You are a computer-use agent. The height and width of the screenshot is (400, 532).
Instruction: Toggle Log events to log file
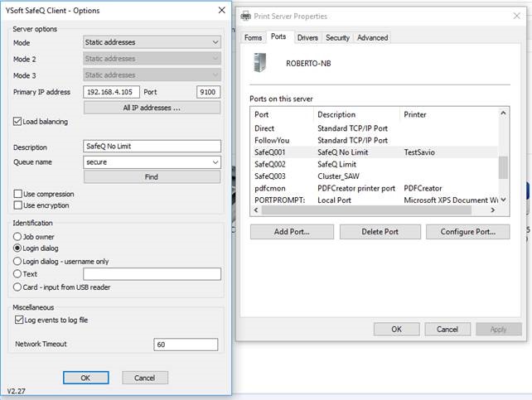tap(19, 320)
